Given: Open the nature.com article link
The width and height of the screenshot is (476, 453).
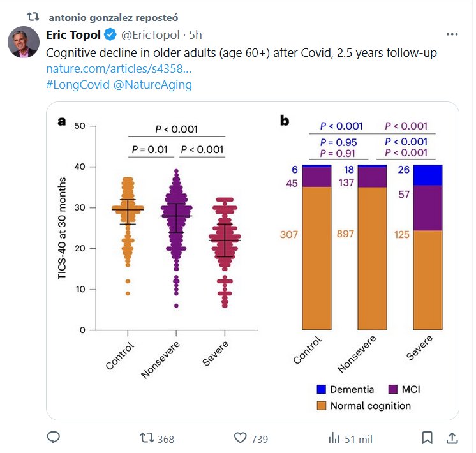Looking at the screenshot, I should coord(119,68).
